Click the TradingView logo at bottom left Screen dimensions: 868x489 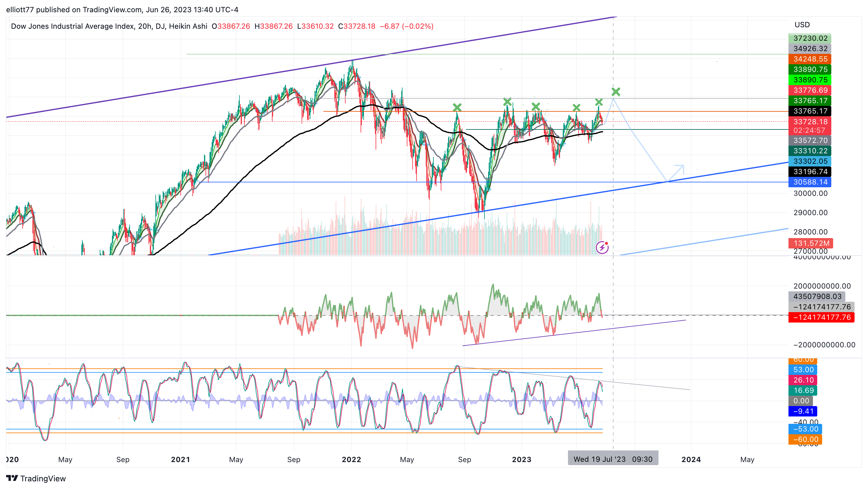tap(36, 478)
